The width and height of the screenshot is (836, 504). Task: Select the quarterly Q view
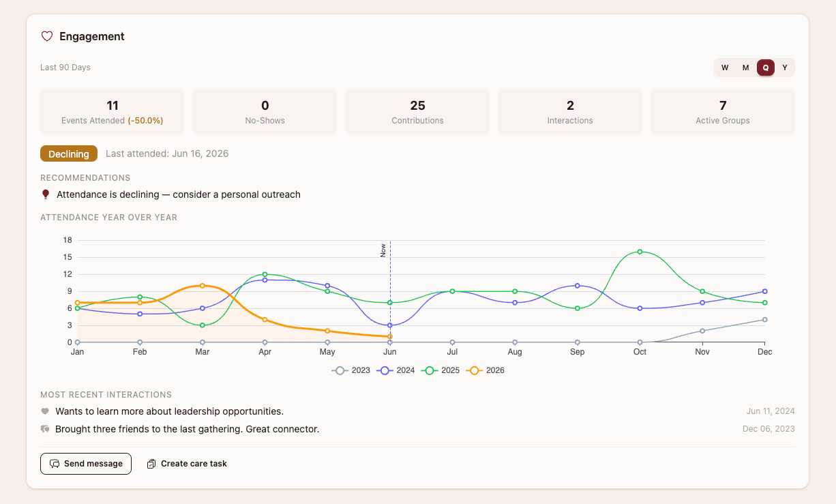click(766, 68)
